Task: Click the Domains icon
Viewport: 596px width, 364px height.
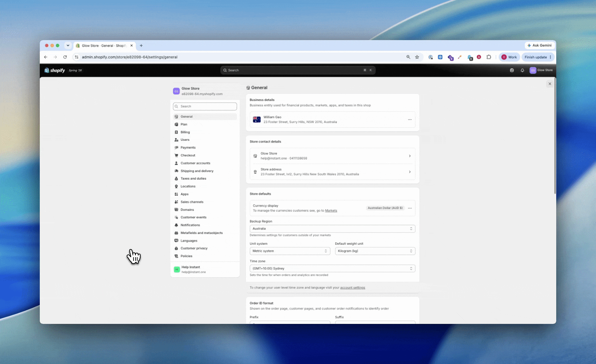Action: pyautogui.click(x=176, y=210)
